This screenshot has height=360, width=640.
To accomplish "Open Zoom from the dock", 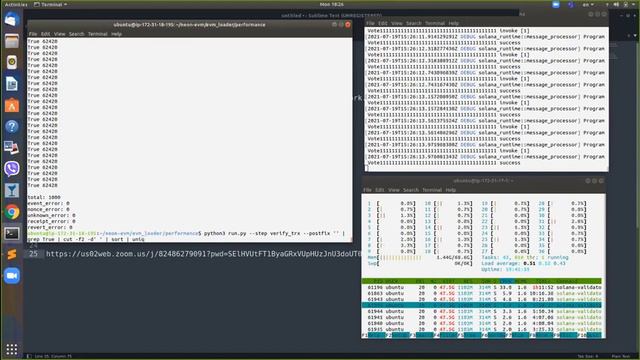I will pos(12,276).
